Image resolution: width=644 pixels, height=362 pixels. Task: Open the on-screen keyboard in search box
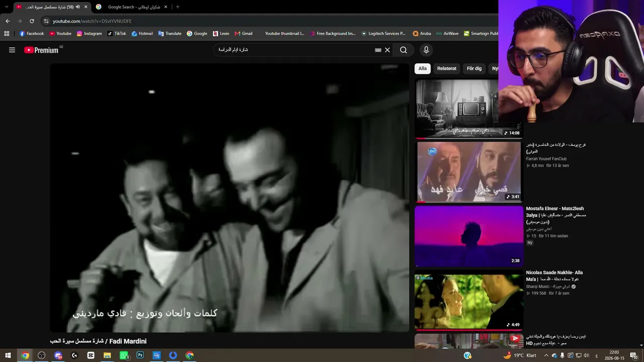pos(378,50)
